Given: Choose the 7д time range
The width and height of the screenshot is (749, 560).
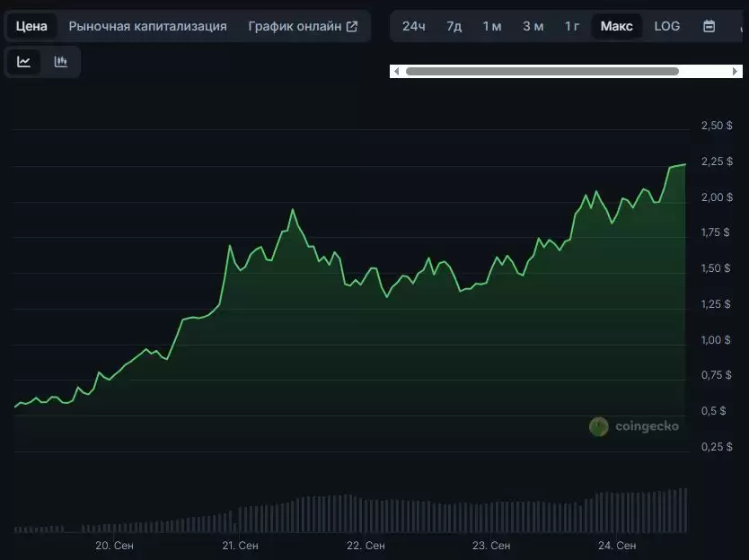Looking at the screenshot, I should click(454, 26).
